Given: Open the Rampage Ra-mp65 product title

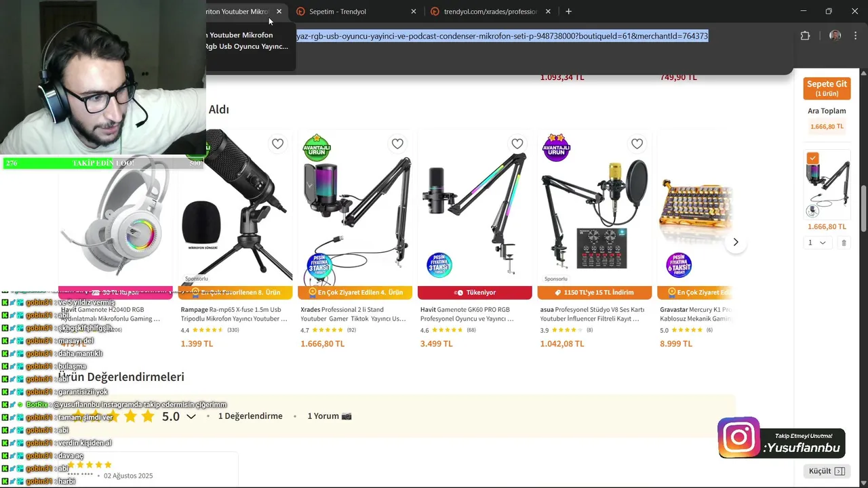Looking at the screenshot, I should pos(235,314).
